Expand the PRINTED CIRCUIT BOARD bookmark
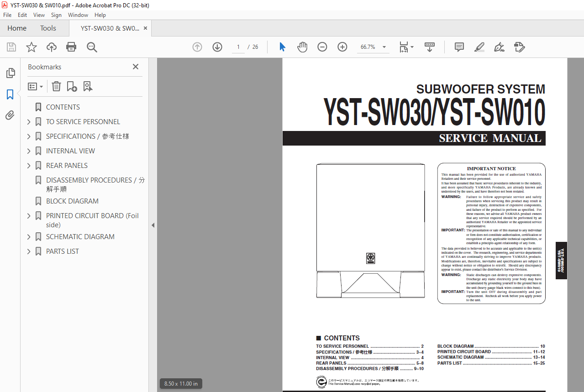The width and height of the screenshot is (584, 392). (x=29, y=216)
